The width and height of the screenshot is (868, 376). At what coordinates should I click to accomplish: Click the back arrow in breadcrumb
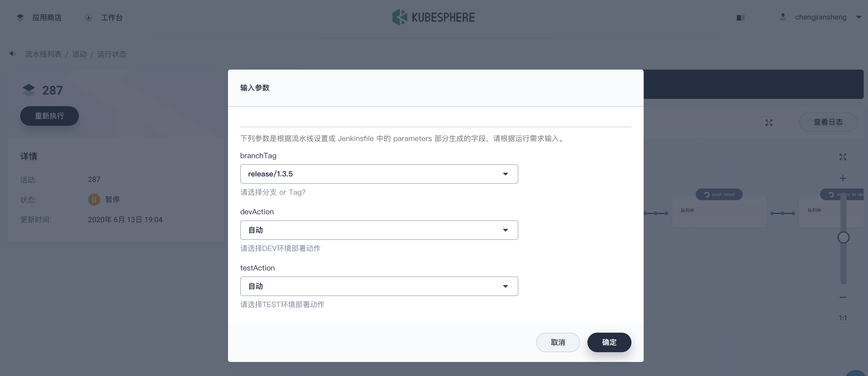[x=13, y=54]
